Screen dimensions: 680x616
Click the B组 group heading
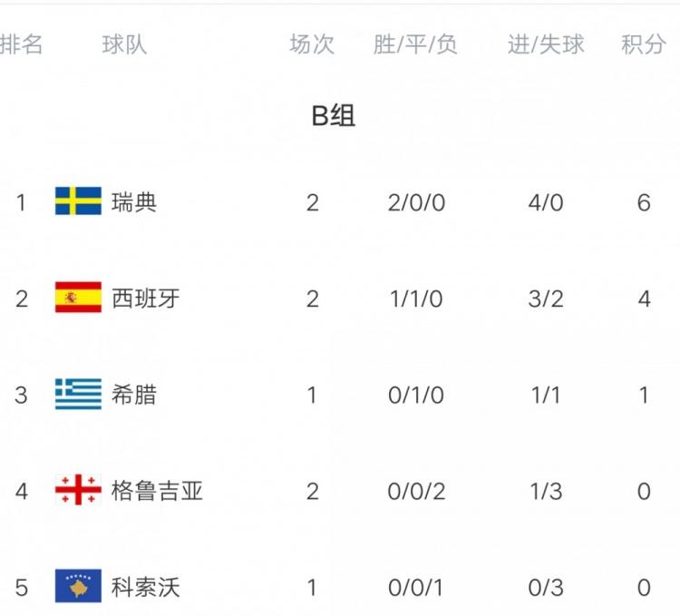334,116
